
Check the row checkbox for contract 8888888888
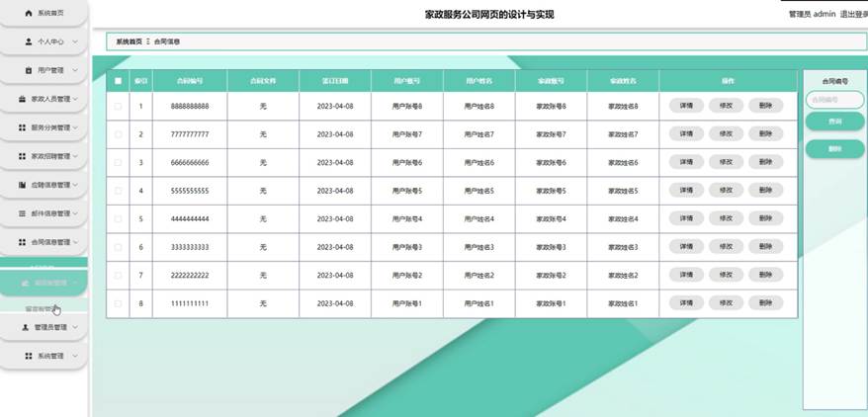pos(118,106)
